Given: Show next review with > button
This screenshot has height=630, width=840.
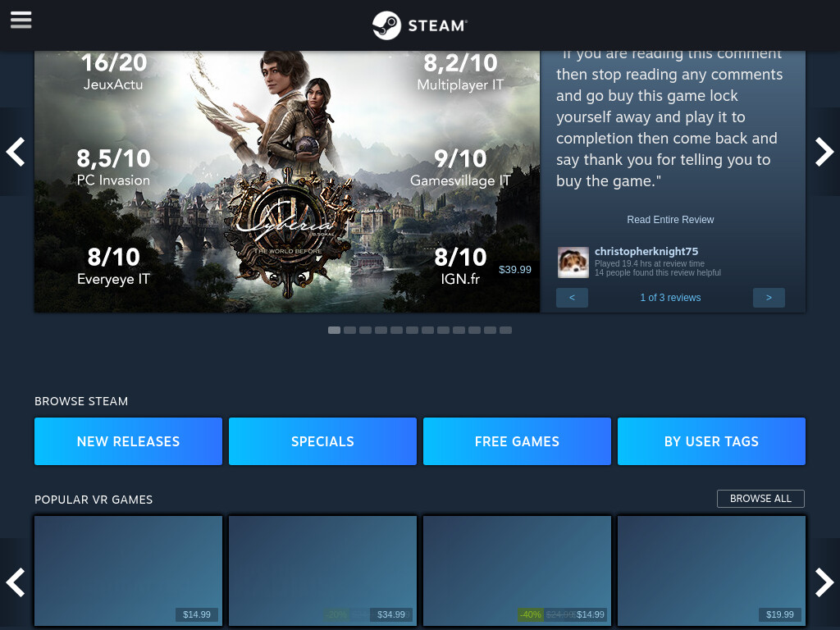Looking at the screenshot, I should [x=769, y=297].
